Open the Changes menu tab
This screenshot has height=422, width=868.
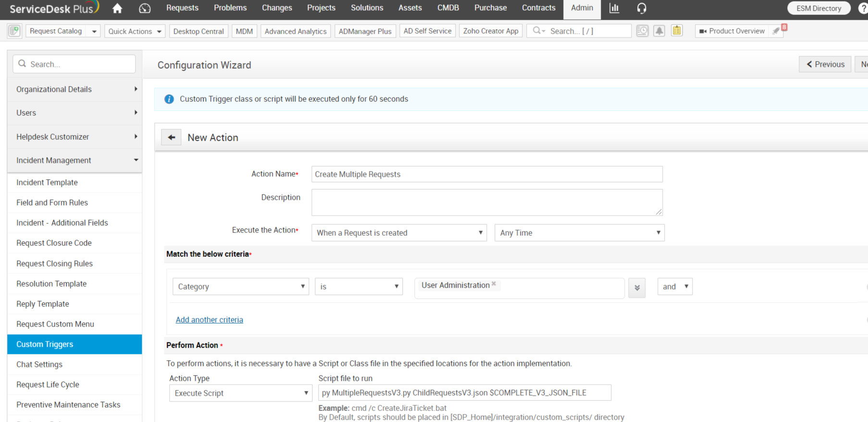click(x=277, y=8)
